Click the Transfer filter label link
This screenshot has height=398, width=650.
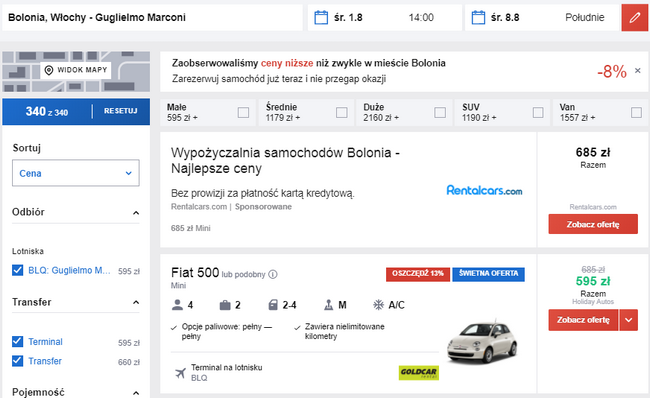tap(45, 361)
